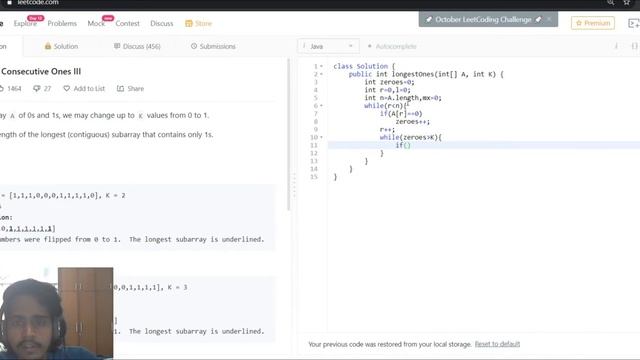Open the playground icon near Premium

coord(633,23)
